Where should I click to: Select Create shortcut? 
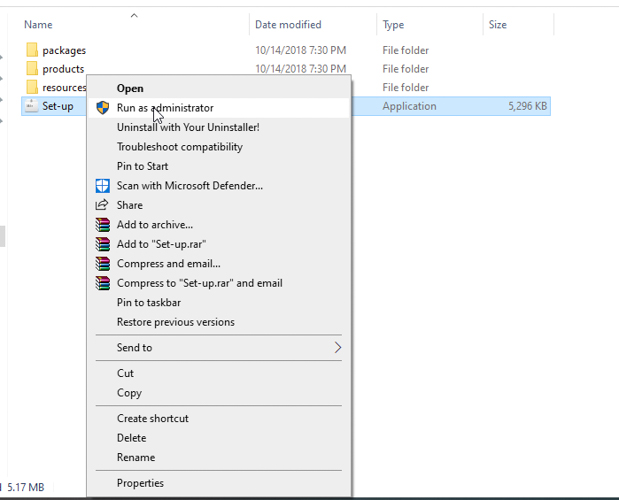coord(219,418)
